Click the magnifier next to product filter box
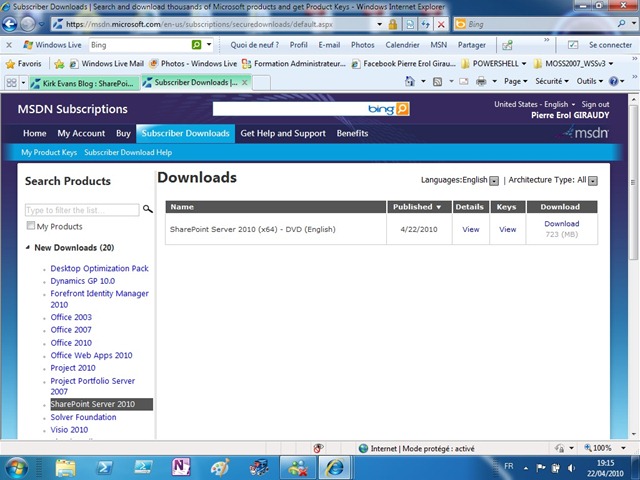Screen dimensions: 640x480 pyautogui.click(x=147, y=209)
